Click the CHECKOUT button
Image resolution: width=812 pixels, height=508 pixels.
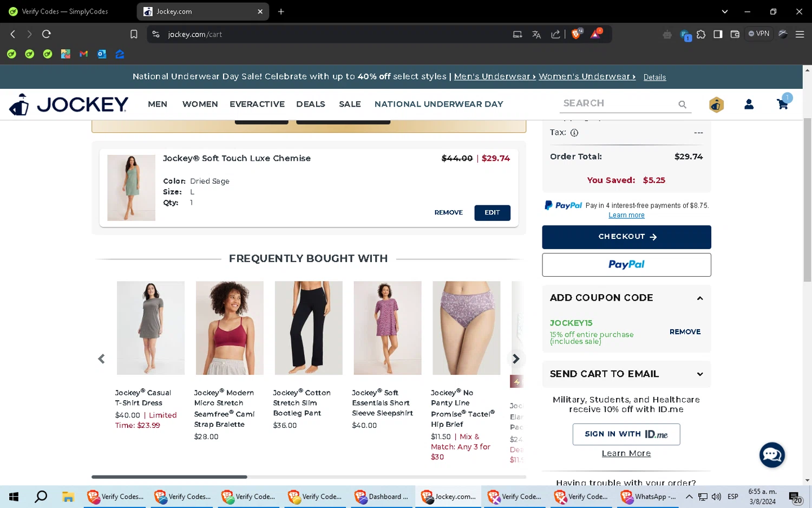(x=626, y=237)
